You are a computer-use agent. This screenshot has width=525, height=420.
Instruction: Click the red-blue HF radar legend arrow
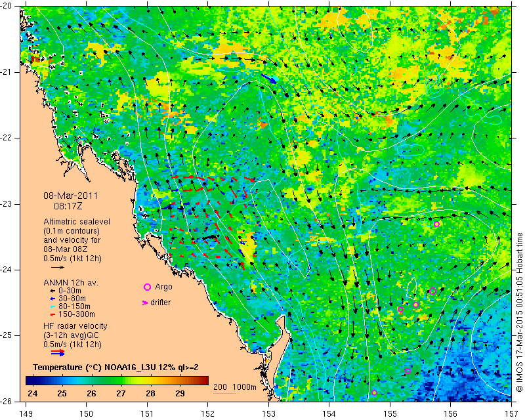58,352
